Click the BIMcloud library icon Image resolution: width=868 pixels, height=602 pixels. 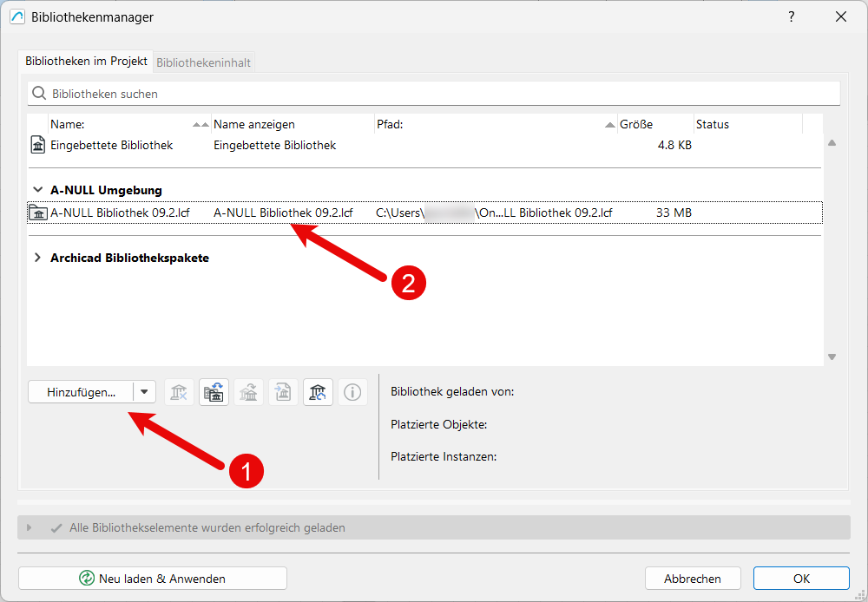point(318,392)
